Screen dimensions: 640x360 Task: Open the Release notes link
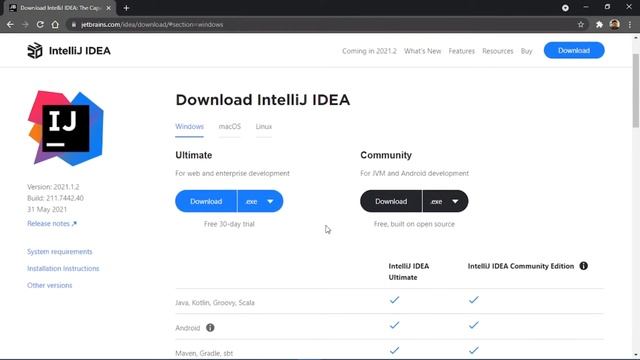pos(52,224)
